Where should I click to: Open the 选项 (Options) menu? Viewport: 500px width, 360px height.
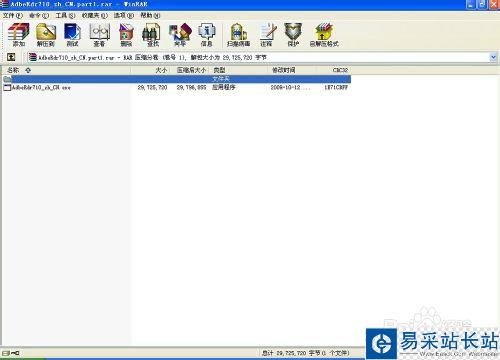[x=124, y=16]
